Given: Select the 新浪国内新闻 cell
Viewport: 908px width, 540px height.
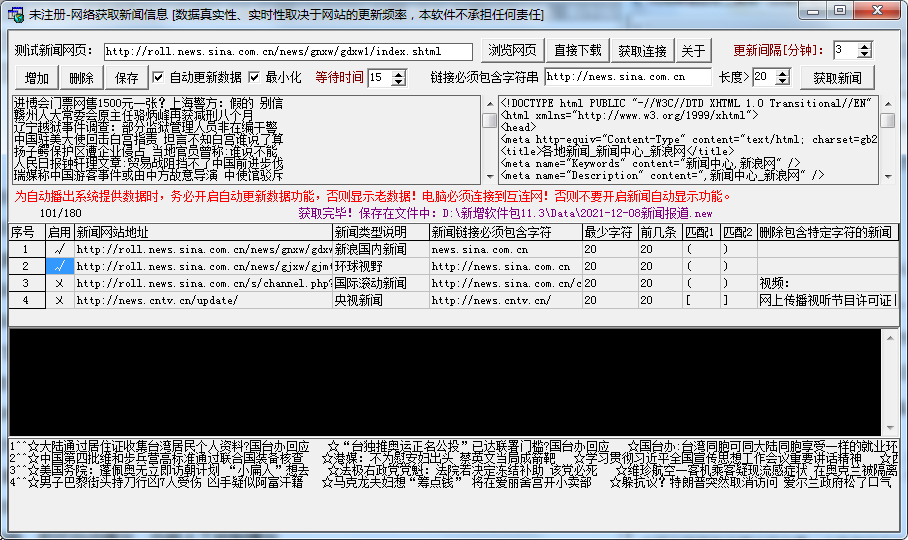Looking at the screenshot, I should 381,249.
